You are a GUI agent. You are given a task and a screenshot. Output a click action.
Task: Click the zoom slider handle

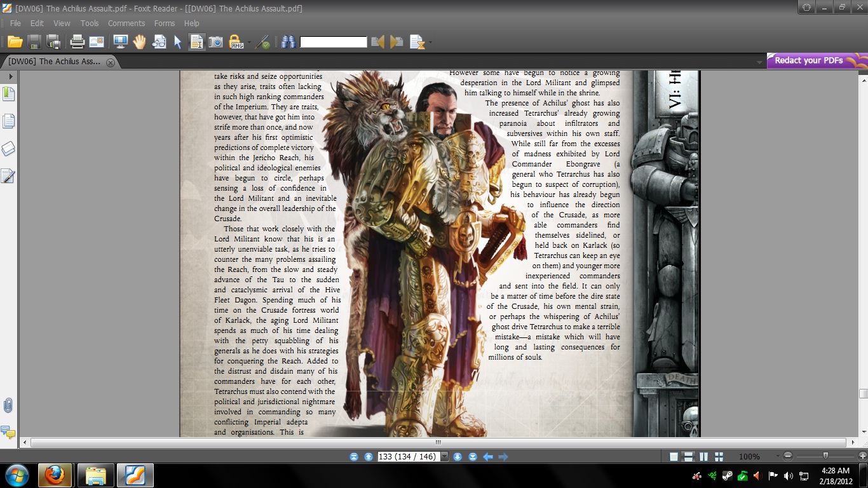click(x=825, y=456)
